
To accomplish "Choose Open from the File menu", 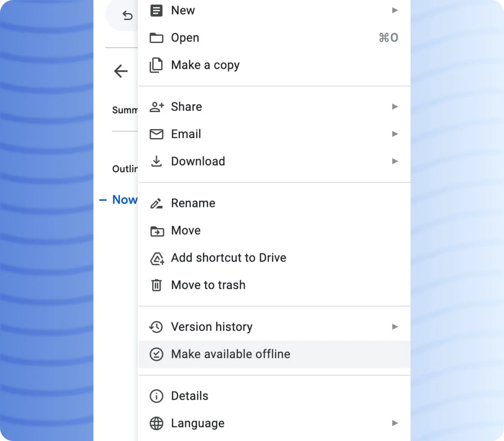I will tap(185, 38).
